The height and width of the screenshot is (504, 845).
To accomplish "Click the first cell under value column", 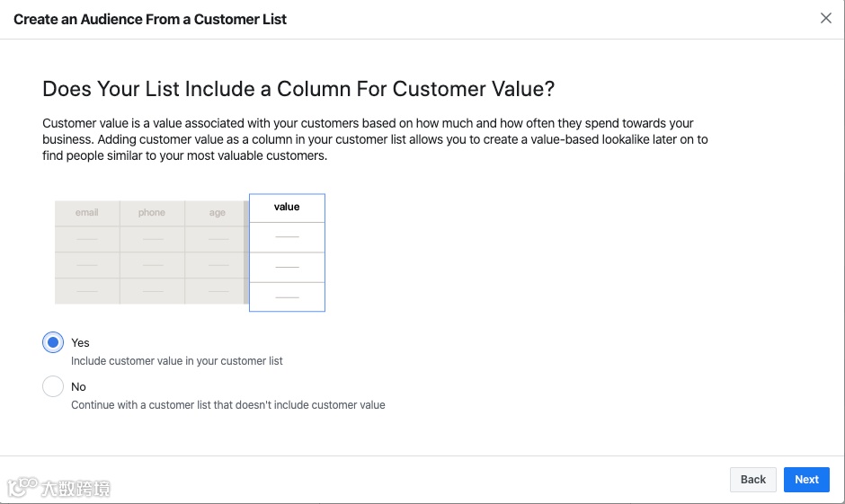I will [287, 236].
